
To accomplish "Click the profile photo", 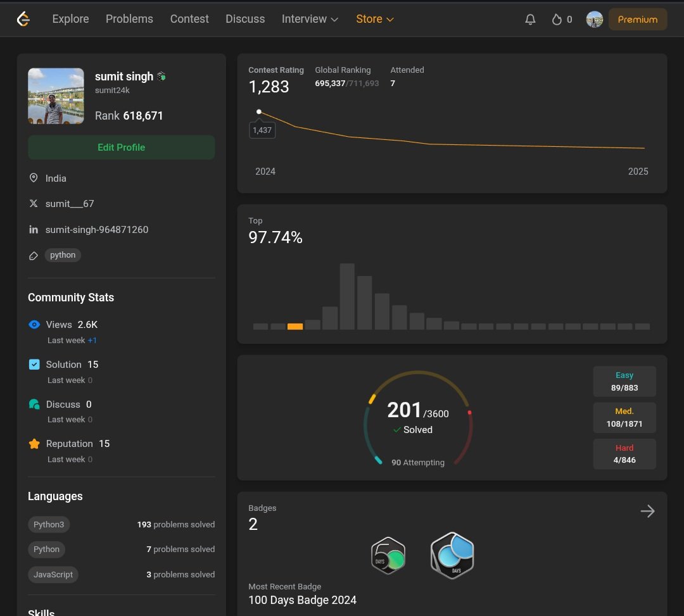I will tap(56, 96).
